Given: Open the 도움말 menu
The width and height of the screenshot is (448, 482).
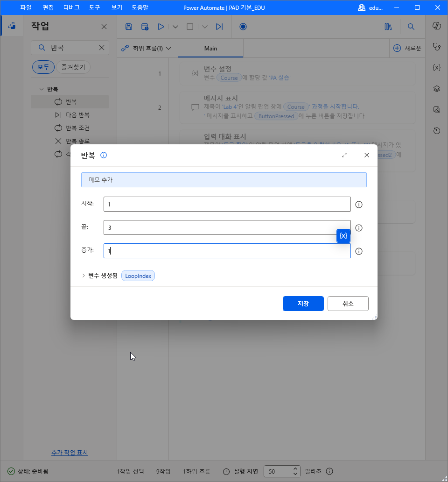Looking at the screenshot, I should point(140,7).
